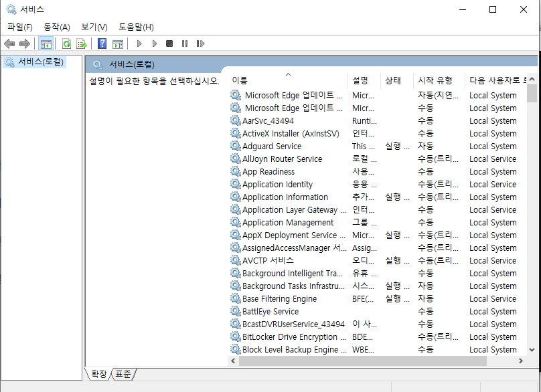The height and width of the screenshot is (392, 541).
Task: Click the export list toolbar icon
Action: 82,43
